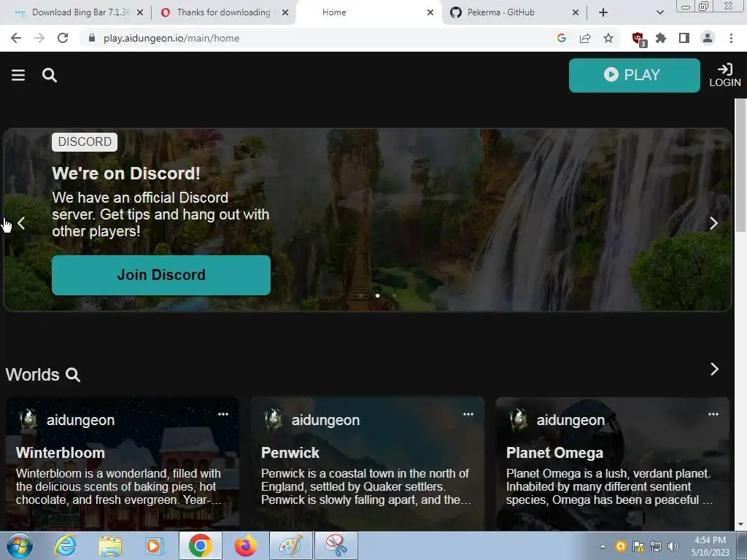Bookmark this page with star icon

pos(608,38)
